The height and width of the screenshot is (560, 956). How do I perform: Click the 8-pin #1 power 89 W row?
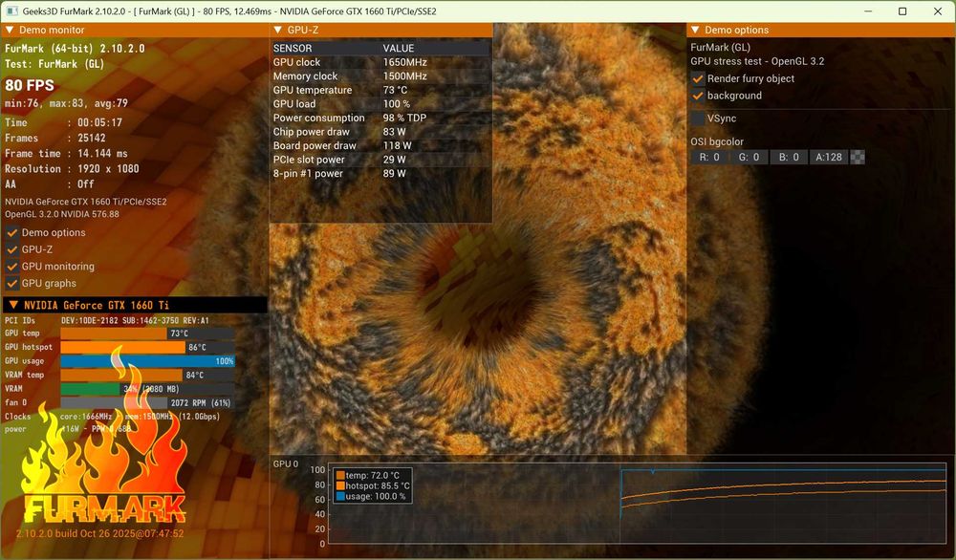[381, 174]
